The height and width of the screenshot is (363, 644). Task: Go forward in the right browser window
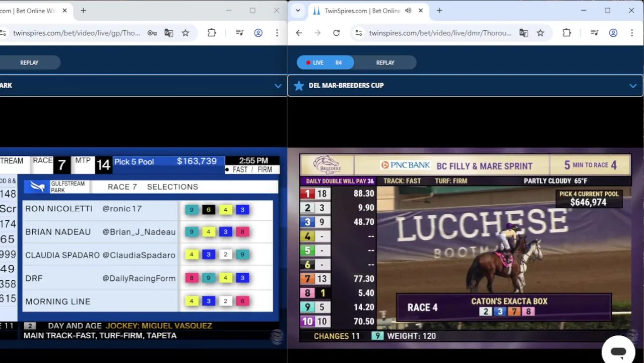[x=317, y=33]
